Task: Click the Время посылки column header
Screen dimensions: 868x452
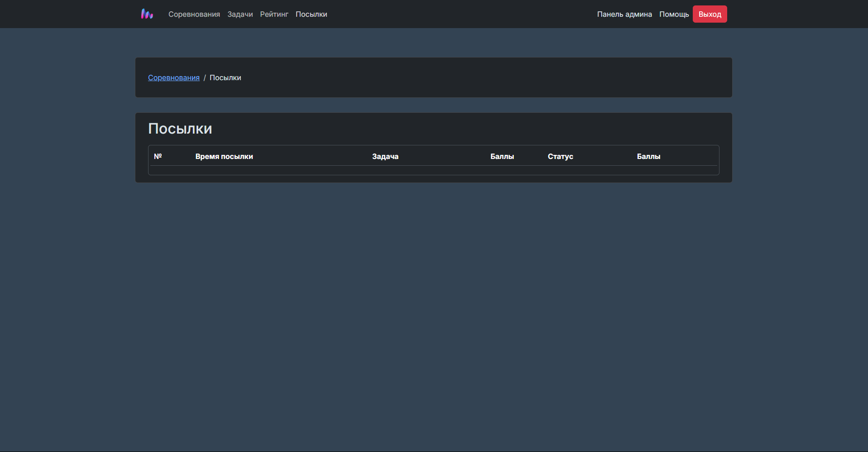Action: 224,157
